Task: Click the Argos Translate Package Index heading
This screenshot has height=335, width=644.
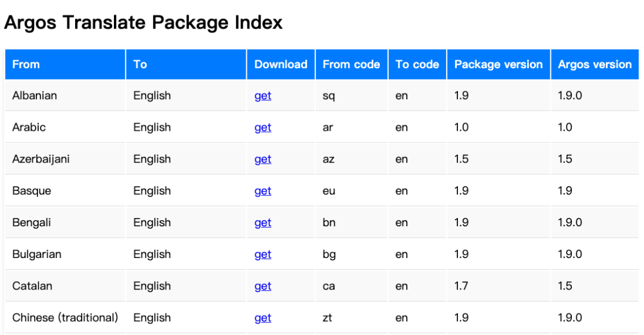Action: coord(143,23)
